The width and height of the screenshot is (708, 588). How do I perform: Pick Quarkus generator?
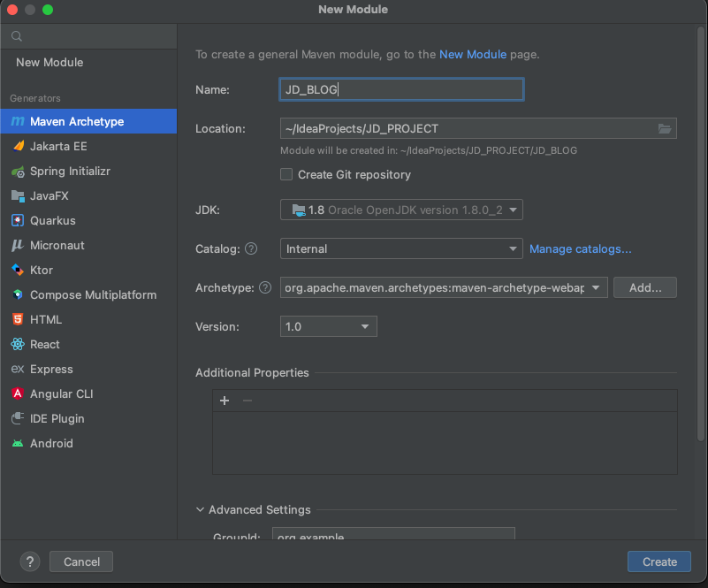[x=88, y=220]
